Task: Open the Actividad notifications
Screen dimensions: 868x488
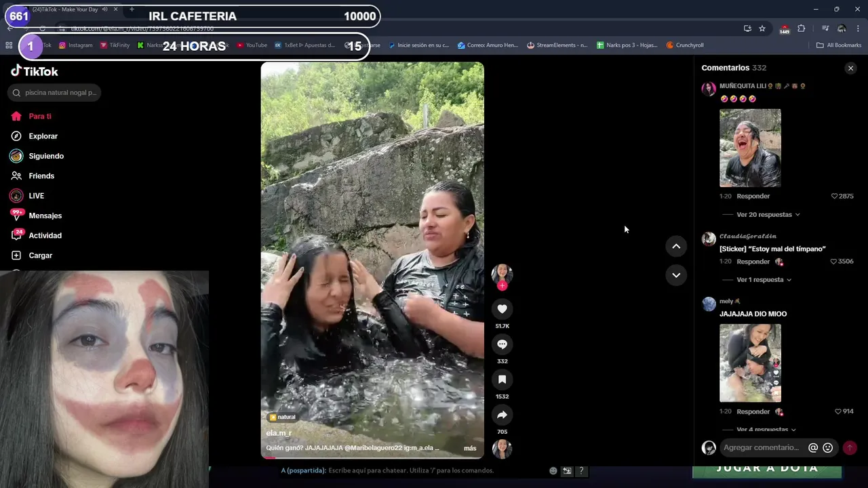Action: click(36, 236)
